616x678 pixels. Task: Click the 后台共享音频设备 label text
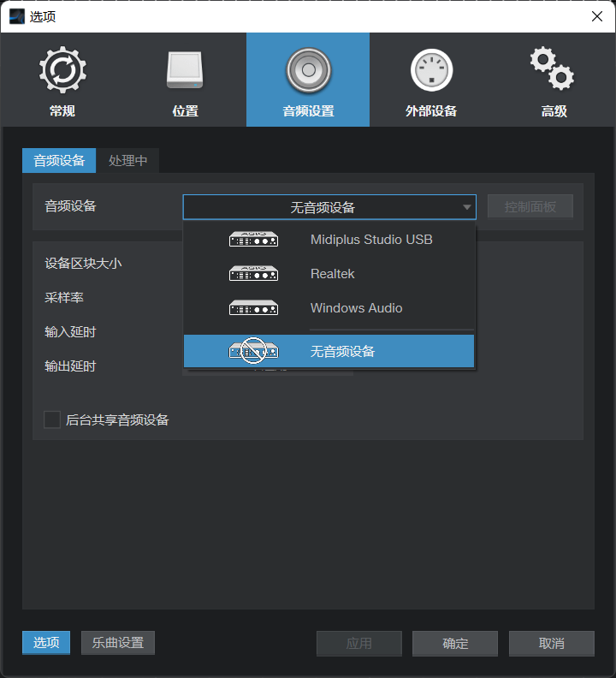coord(117,419)
